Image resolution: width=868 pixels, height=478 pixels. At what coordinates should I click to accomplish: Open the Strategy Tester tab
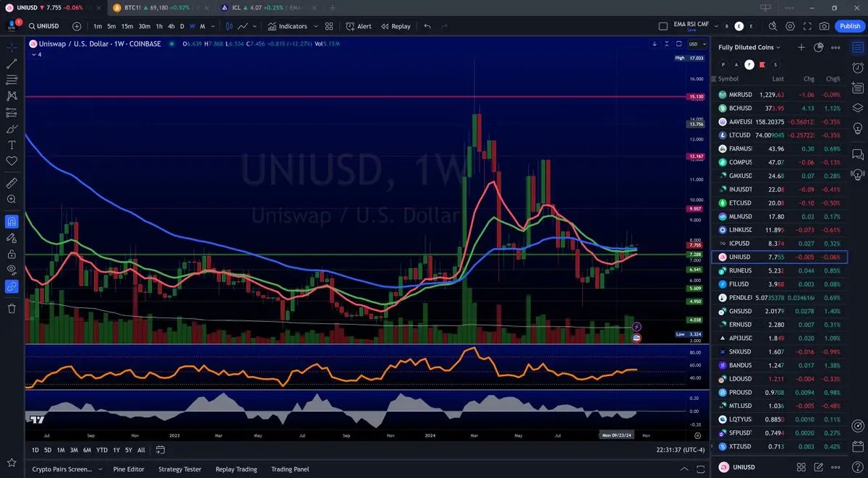point(179,469)
